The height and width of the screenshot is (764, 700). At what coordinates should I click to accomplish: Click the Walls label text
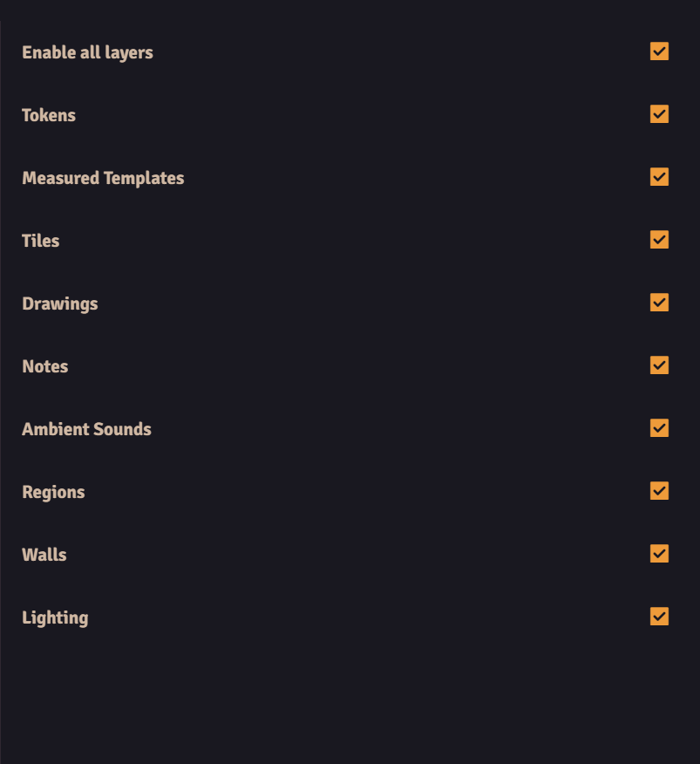[44, 555]
